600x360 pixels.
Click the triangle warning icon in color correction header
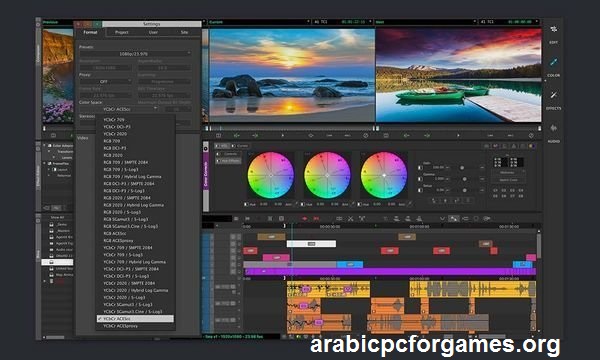pyautogui.click(x=514, y=146)
